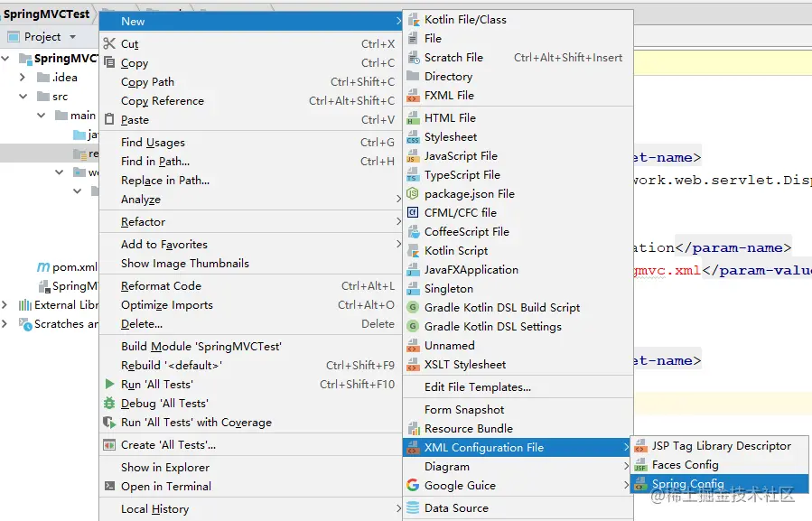The width and height of the screenshot is (812, 521).
Task: Select Optimize Imports
Action: pyautogui.click(x=250, y=305)
